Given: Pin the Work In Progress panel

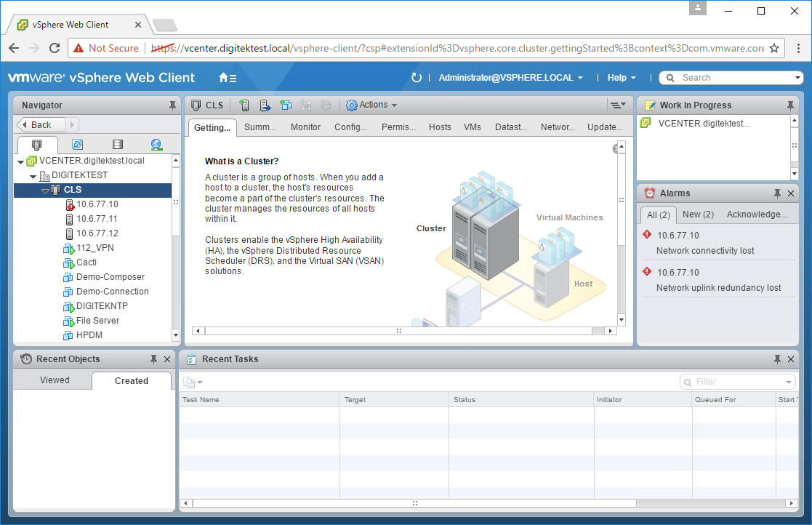Looking at the screenshot, I should (790, 105).
